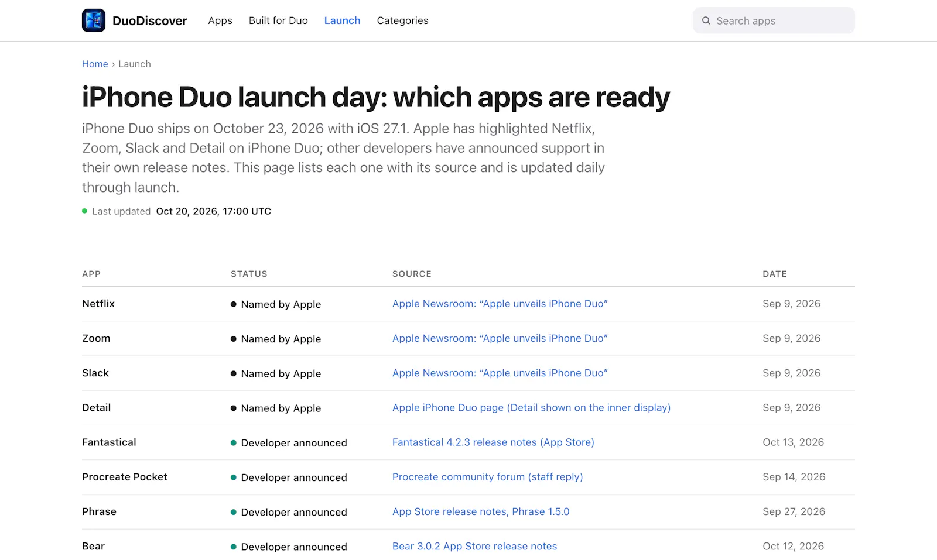Click the Slack app name

point(95,373)
